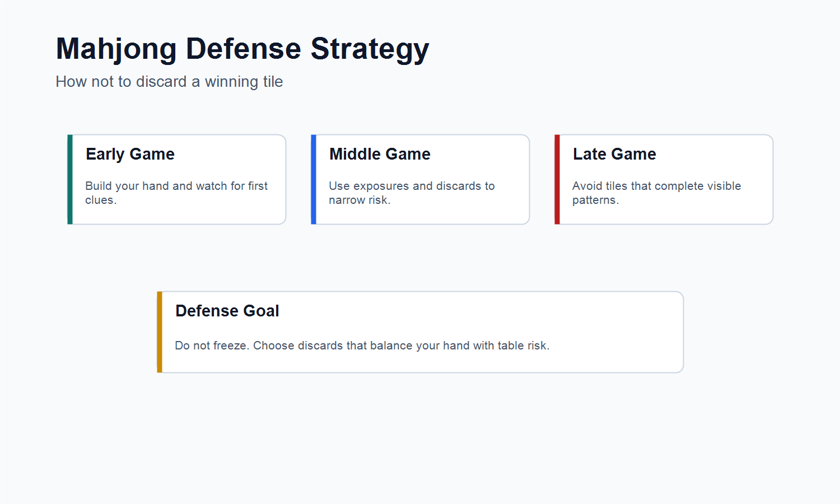Click the Early Game heading
This screenshot has width=840, height=504.
click(x=130, y=154)
